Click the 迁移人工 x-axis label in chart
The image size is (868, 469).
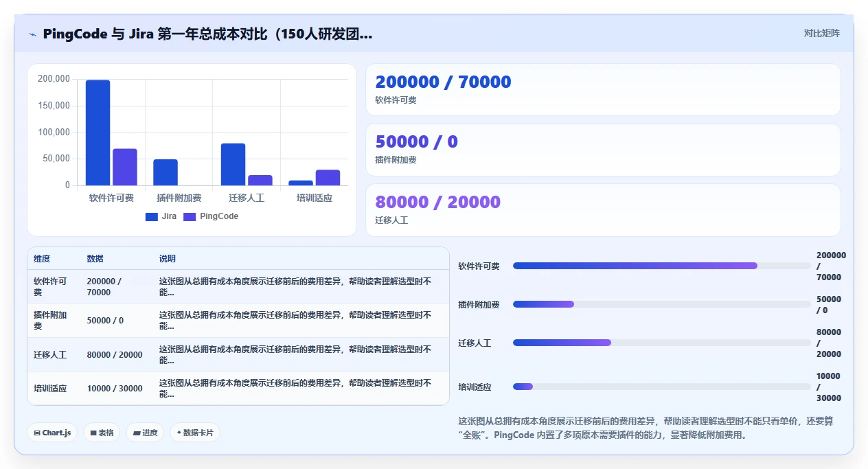[247, 198]
